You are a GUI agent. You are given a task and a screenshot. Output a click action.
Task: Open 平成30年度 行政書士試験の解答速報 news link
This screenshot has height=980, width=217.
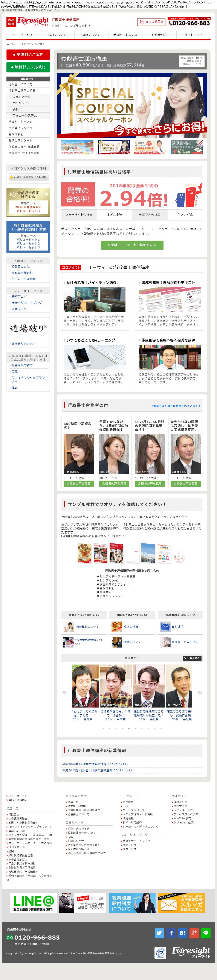tap(98, 770)
